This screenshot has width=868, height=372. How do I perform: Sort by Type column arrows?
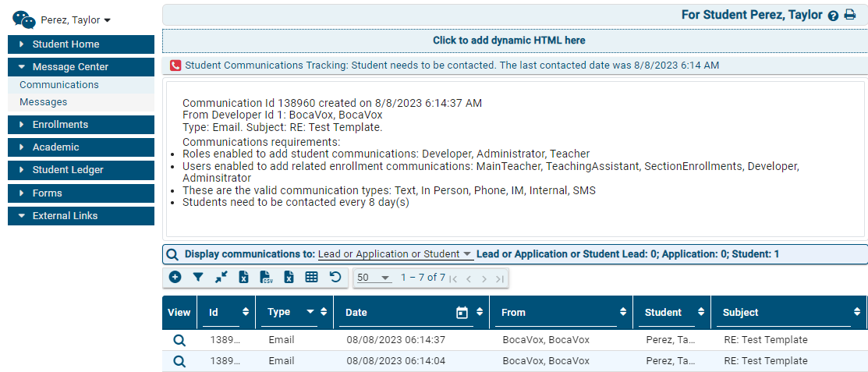pyautogui.click(x=324, y=312)
